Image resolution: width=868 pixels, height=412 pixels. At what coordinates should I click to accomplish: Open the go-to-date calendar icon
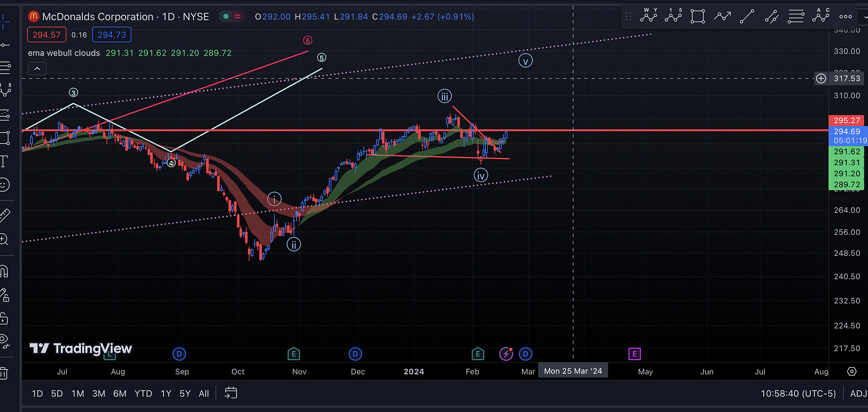click(231, 393)
